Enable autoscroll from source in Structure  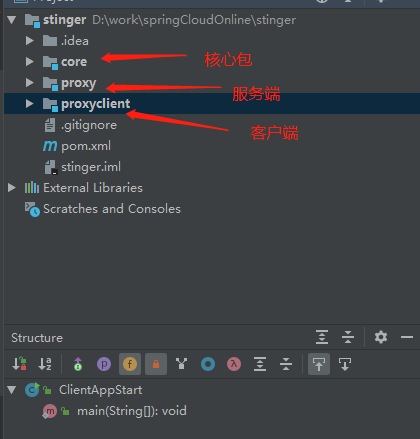point(345,364)
